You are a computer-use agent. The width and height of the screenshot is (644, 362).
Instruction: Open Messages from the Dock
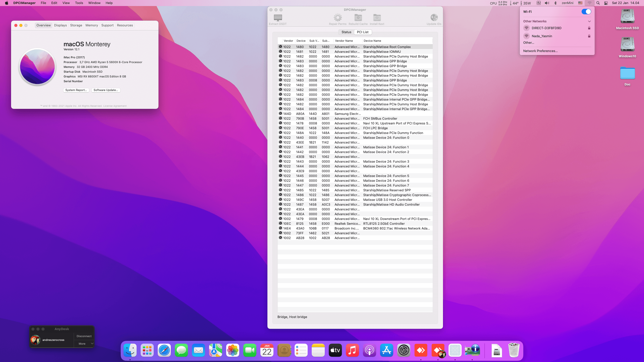181,350
